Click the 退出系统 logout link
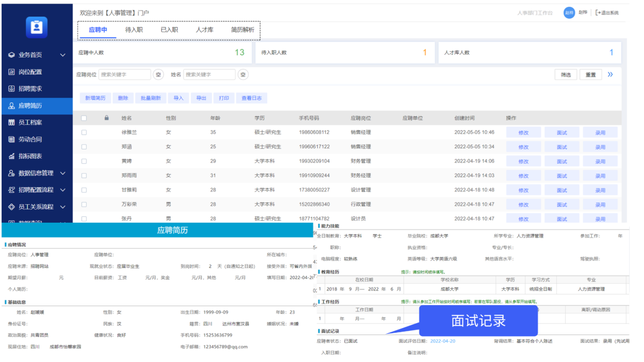 tap(607, 13)
